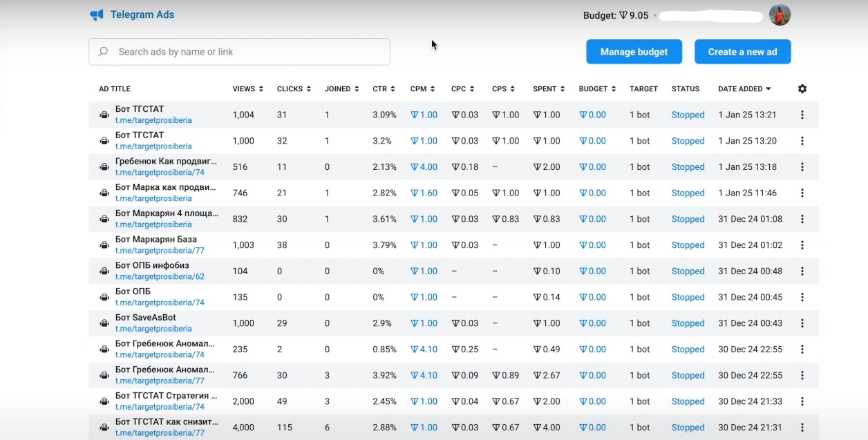Viewport: 868px width, 440px height.
Task: Edit CPM 4.00 of Гребенюк Как продвиг… ad
Action: point(424,167)
